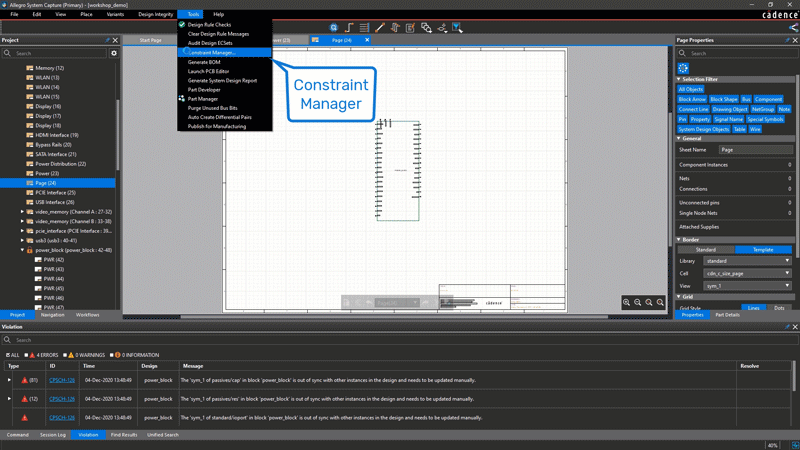Collapse the Grid section
Screen dimensions: 800x450
679,296
